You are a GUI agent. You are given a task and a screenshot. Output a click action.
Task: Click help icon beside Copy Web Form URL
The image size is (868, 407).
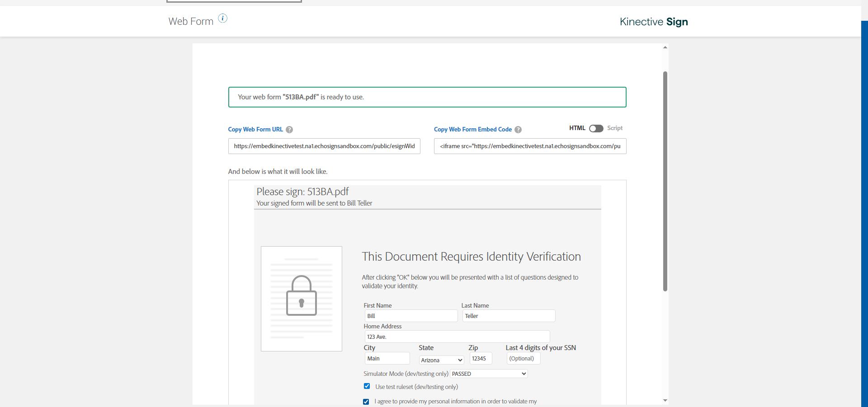[289, 130]
